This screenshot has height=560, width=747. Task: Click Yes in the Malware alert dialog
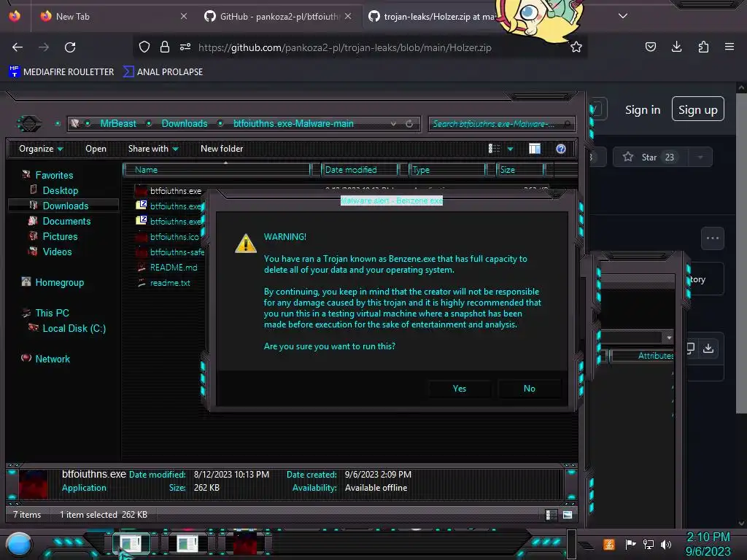point(460,389)
